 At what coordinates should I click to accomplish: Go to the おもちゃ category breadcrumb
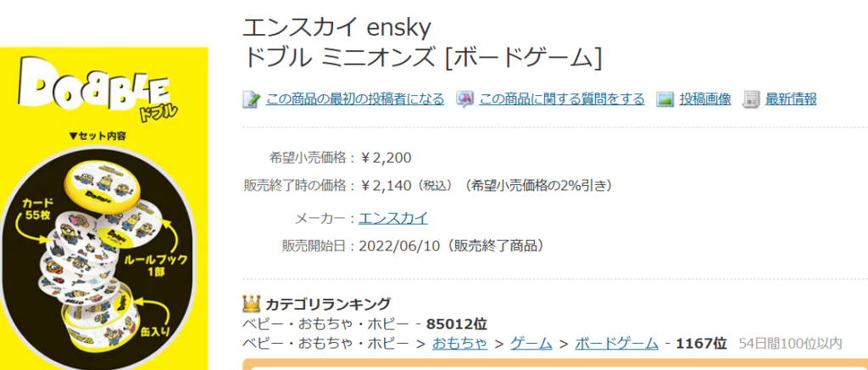459,344
